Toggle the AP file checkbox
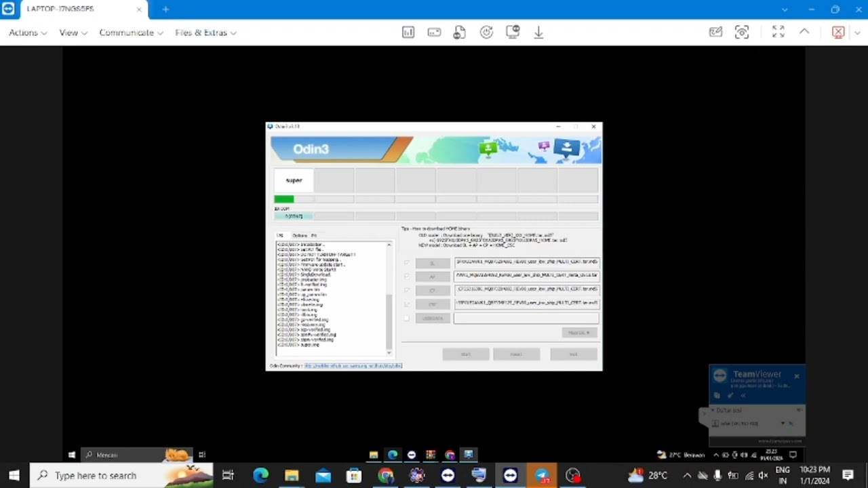 click(x=407, y=277)
